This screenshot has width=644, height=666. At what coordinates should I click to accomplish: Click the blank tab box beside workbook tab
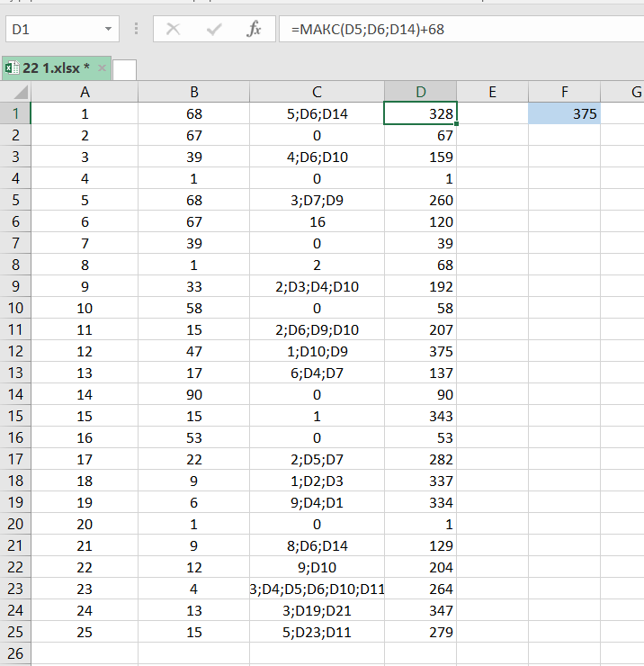[124, 68]
